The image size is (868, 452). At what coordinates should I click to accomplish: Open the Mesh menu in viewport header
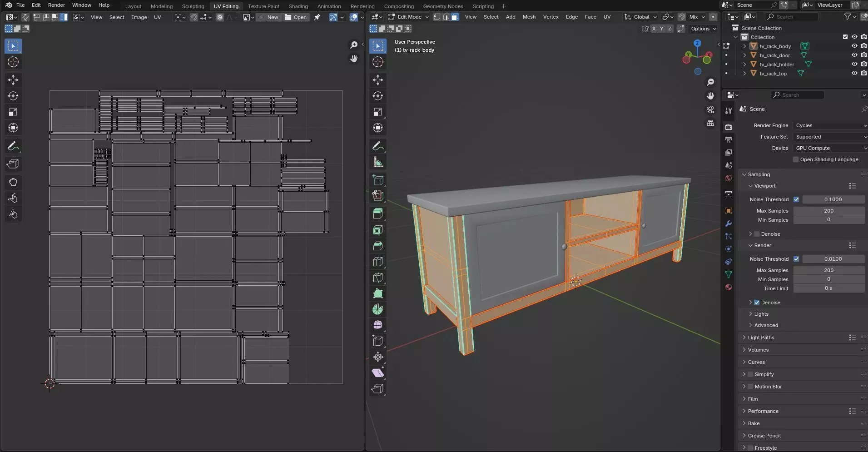coord(529,17)
